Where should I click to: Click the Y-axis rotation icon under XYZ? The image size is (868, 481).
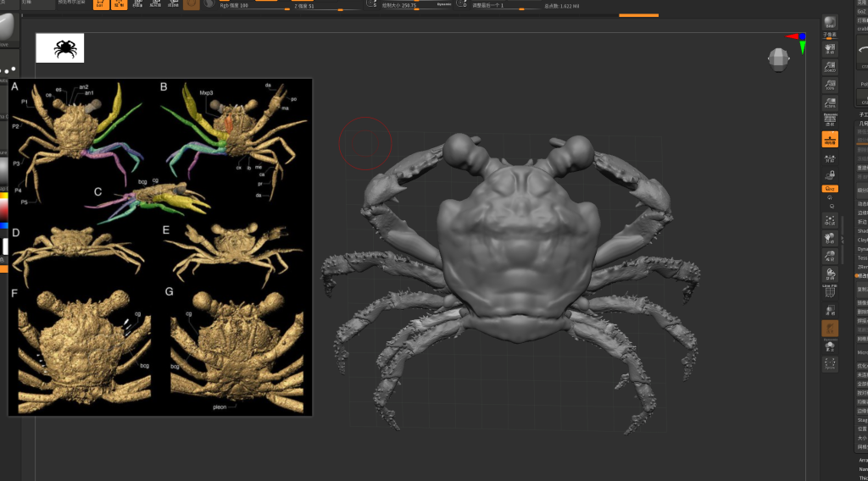830,197
